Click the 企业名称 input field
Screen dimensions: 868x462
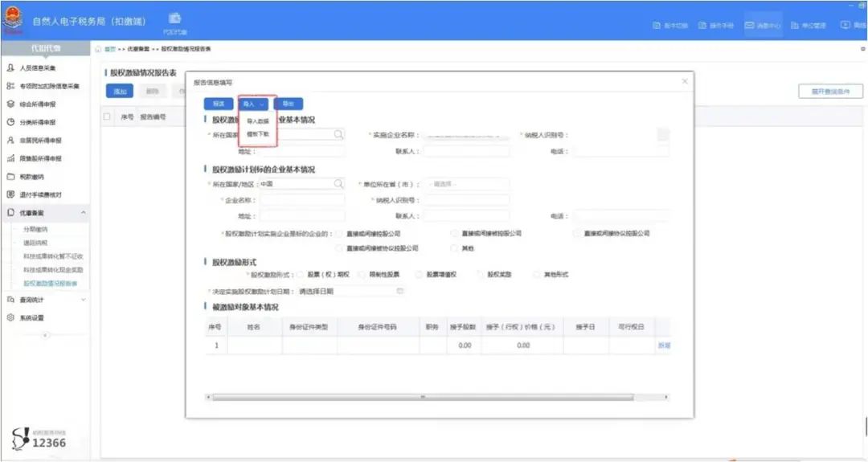pos(301,200)
